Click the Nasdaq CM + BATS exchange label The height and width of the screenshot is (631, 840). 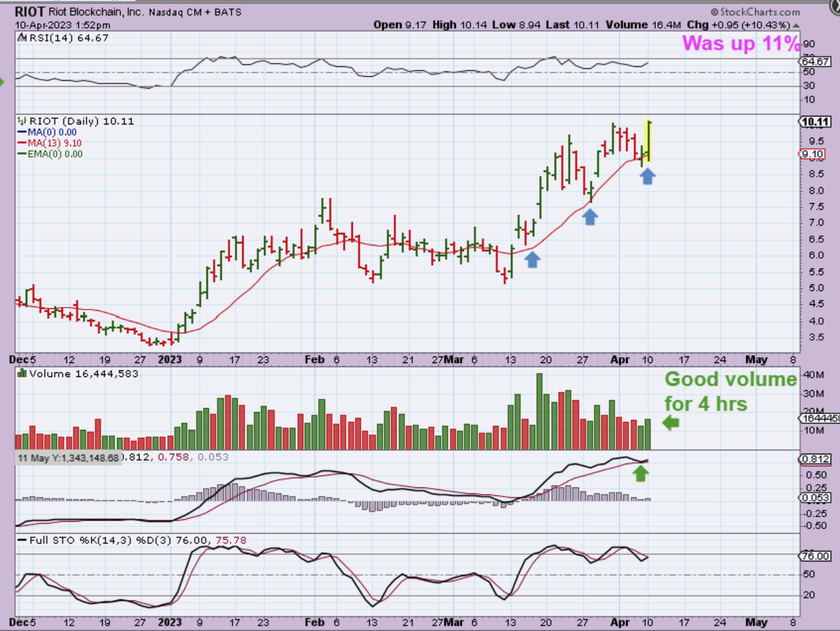tap(195, 13)
